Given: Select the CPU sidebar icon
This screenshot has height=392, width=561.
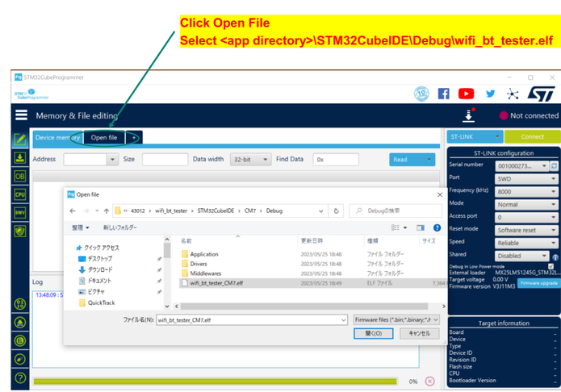Looking at the screenshot, I should pyautogui.click(x=20, y=194).
